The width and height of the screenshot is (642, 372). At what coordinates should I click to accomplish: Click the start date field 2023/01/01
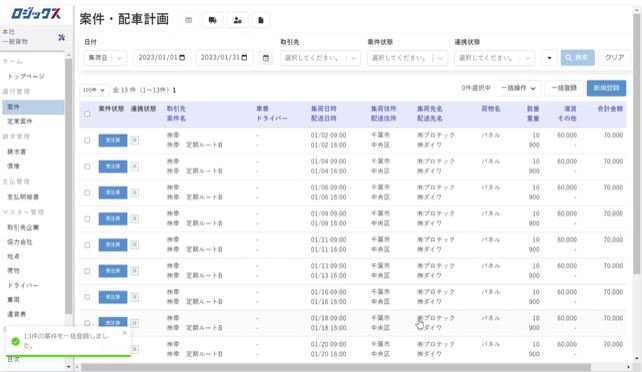click(162, 58)
